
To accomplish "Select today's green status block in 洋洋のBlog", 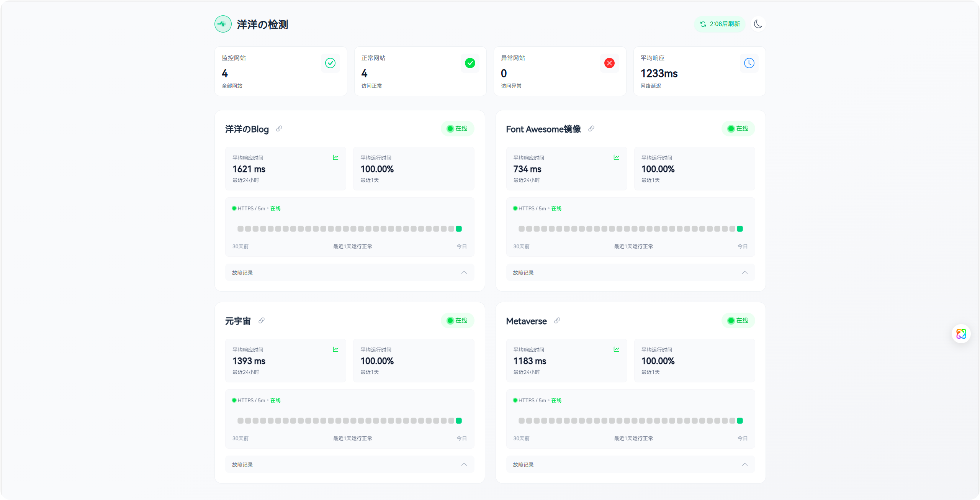I will pos(459,229).
